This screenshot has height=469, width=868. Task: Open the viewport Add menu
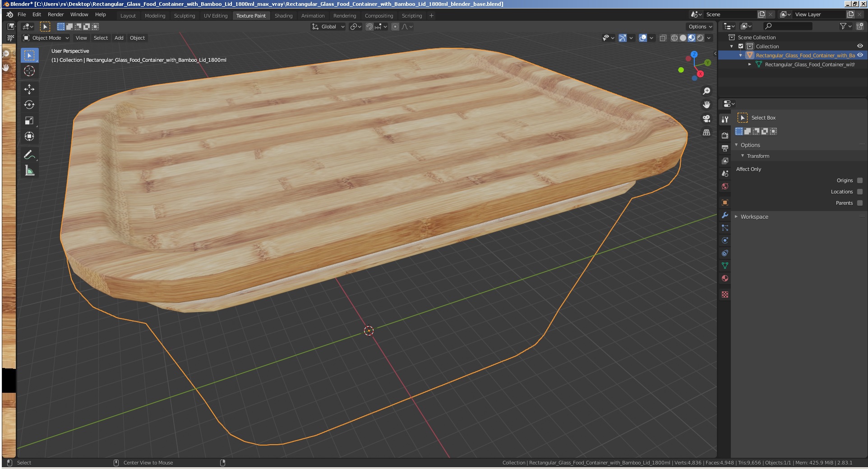pos(119,38)
